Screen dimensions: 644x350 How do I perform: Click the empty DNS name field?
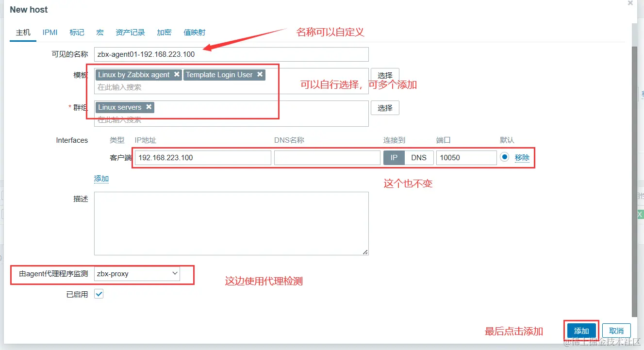327,158
